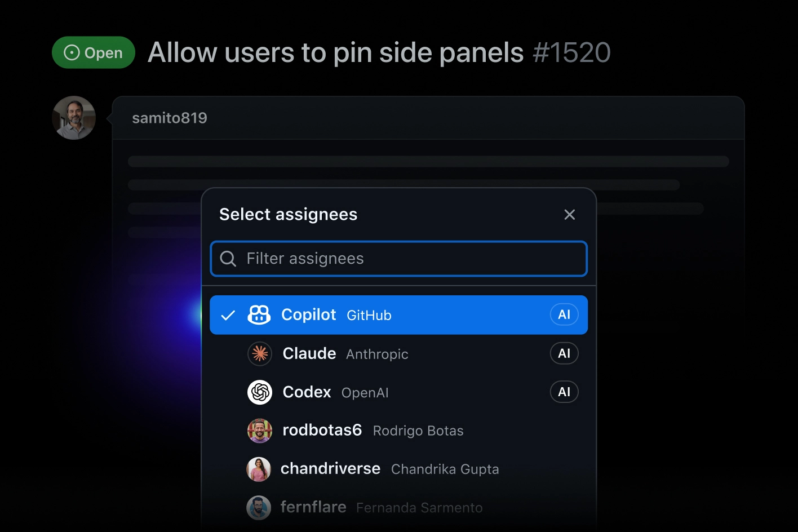798x532 pixels.
Task: Open the samito819 user profile
Action: (169, 118)
